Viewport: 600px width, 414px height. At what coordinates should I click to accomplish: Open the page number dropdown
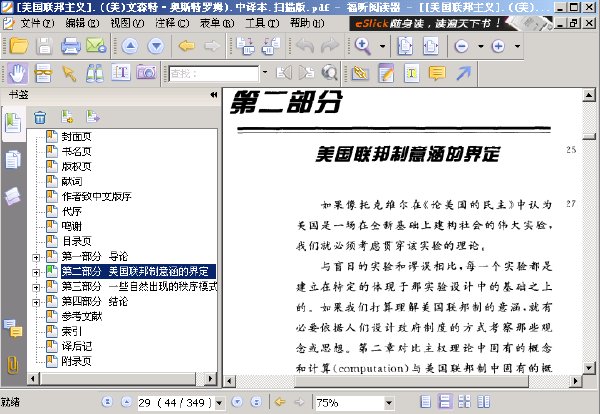tap(219, 403)
